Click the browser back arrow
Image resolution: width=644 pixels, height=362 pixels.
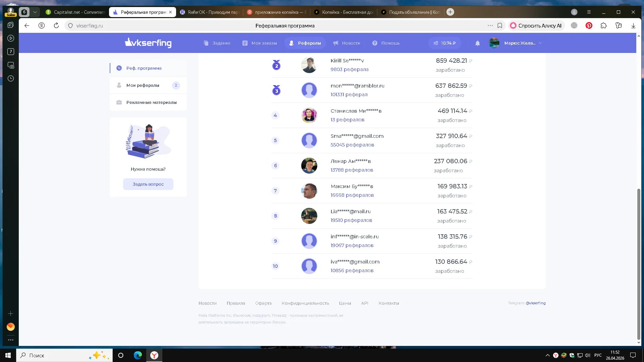click(27, 25)
